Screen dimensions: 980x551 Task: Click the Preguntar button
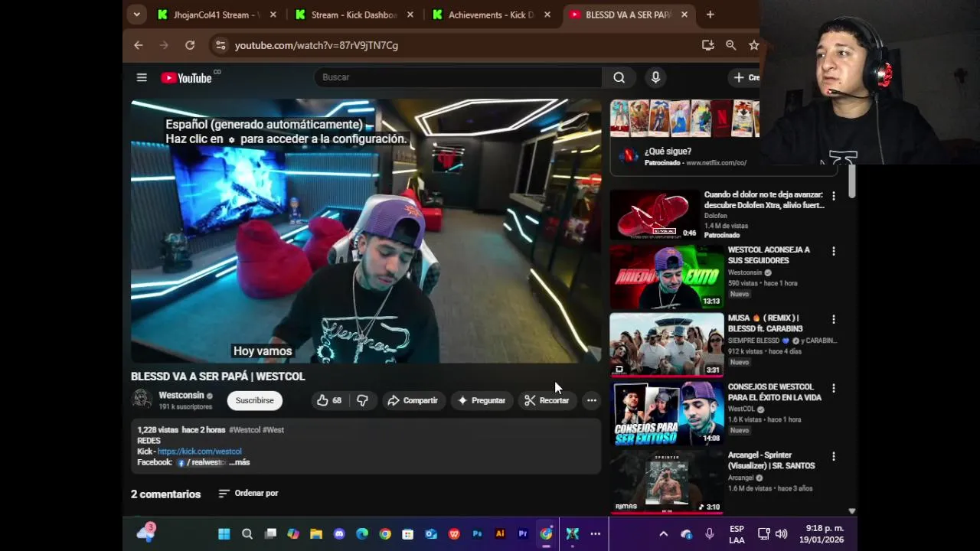tap(482, 400)
